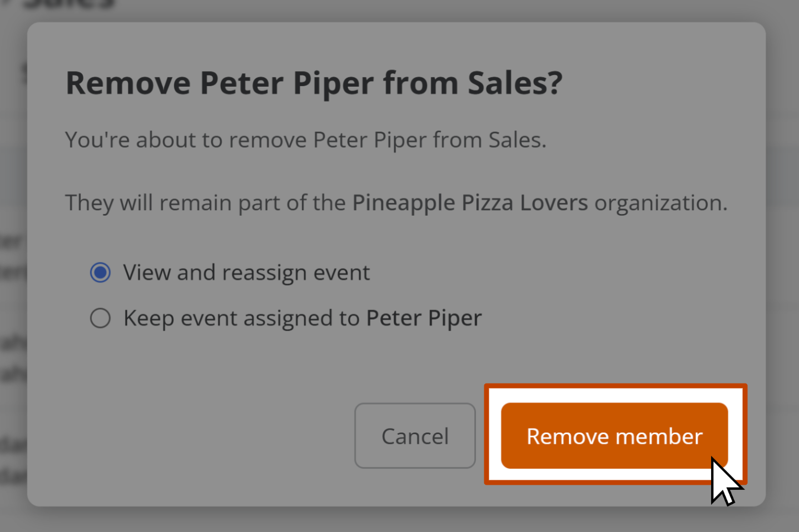Click the bold "Peter Piper" name in radio label
Screen dimensions: 799x532
(x=424, y=319)
